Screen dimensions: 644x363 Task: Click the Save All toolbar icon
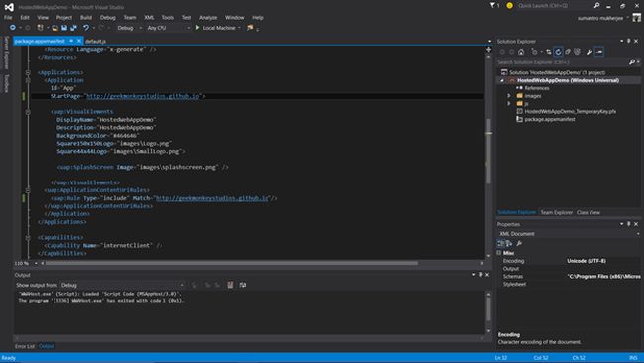click(x=74, y=28)
